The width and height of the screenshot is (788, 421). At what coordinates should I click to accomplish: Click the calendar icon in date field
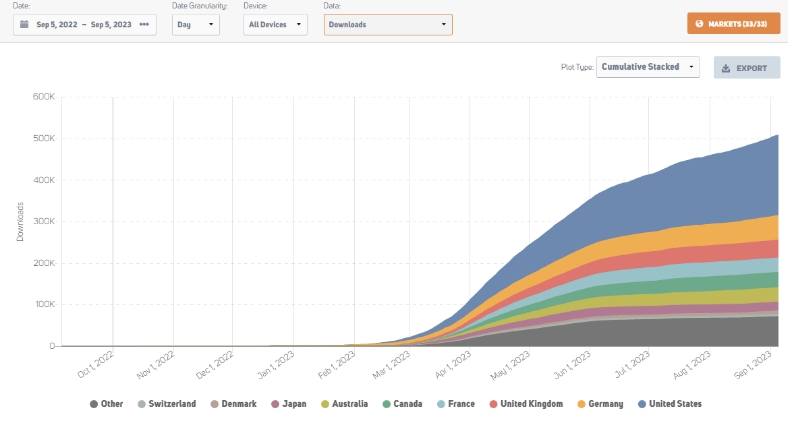point(24,24)
